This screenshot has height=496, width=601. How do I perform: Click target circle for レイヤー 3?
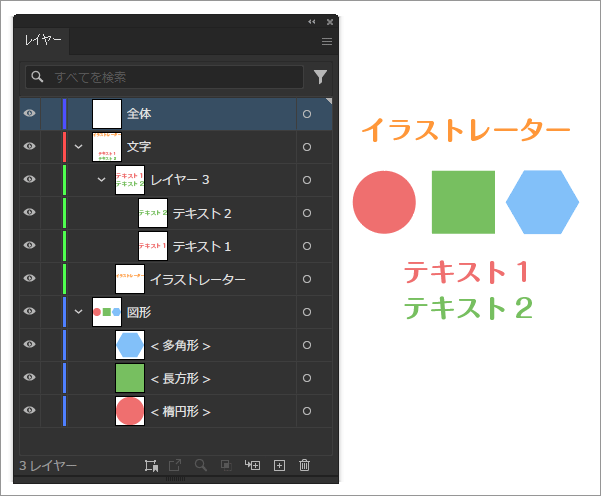pyautogui.click(x=307, y=180)
